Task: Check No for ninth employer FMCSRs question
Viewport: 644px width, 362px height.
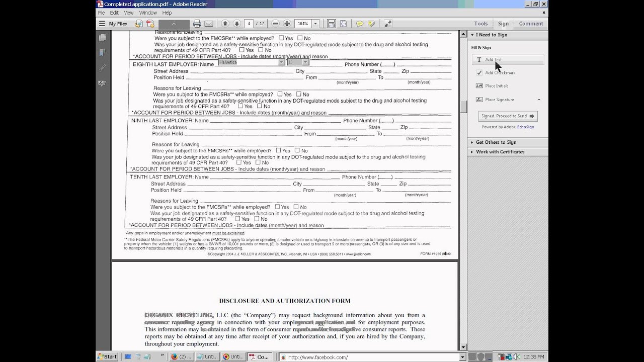Action: coord(297,150)
